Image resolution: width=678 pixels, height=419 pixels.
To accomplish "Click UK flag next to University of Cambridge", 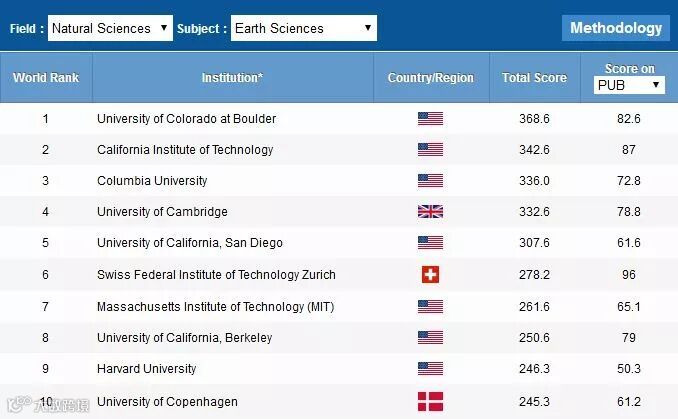I will pos(430,212).
